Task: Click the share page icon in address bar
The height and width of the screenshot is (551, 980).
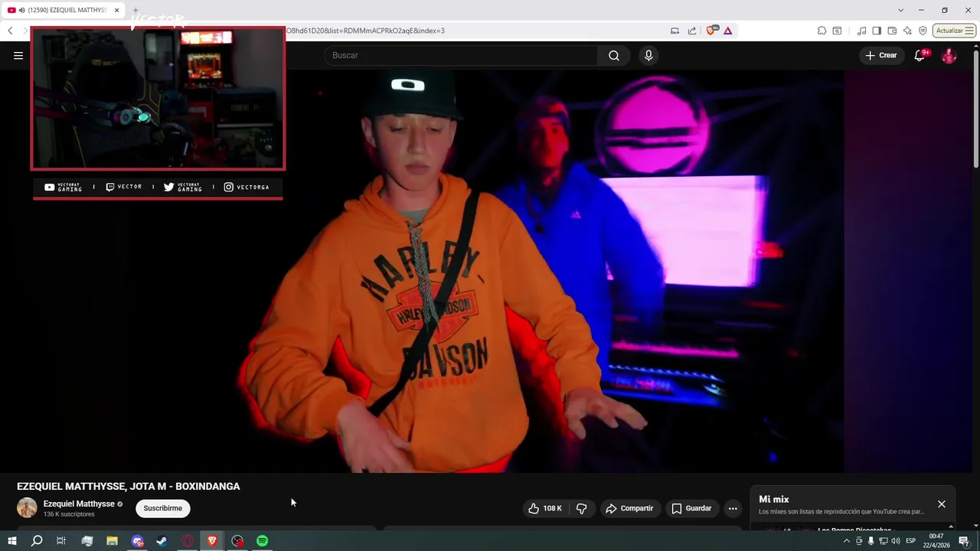Action: point(692,31)
